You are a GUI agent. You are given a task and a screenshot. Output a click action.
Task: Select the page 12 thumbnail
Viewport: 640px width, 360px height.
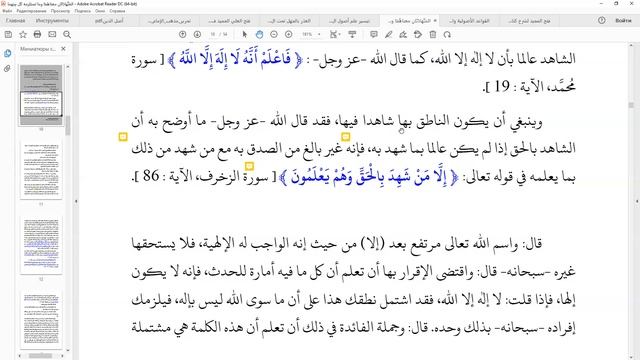coord(41,246)
